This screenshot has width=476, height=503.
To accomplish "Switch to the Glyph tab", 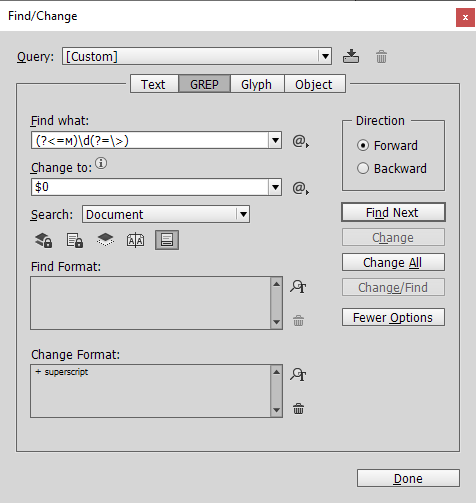I will click(x=257, y=84).
